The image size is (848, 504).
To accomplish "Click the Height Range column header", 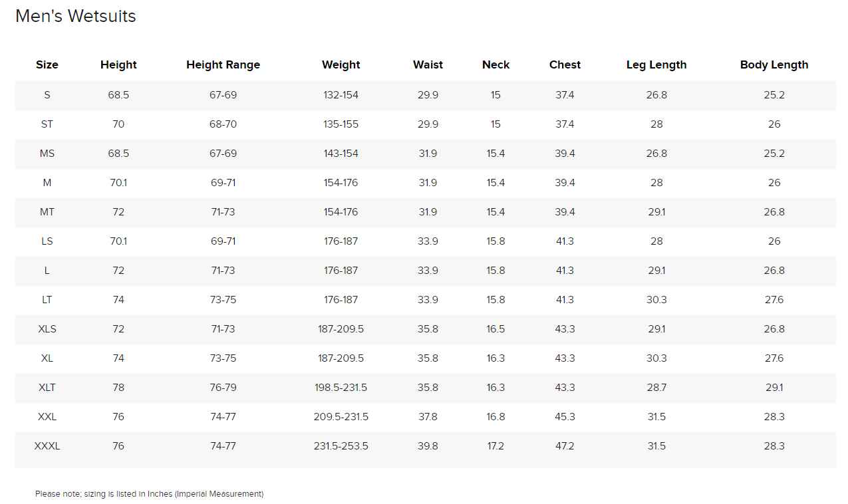I will click(x=223, y=65).
